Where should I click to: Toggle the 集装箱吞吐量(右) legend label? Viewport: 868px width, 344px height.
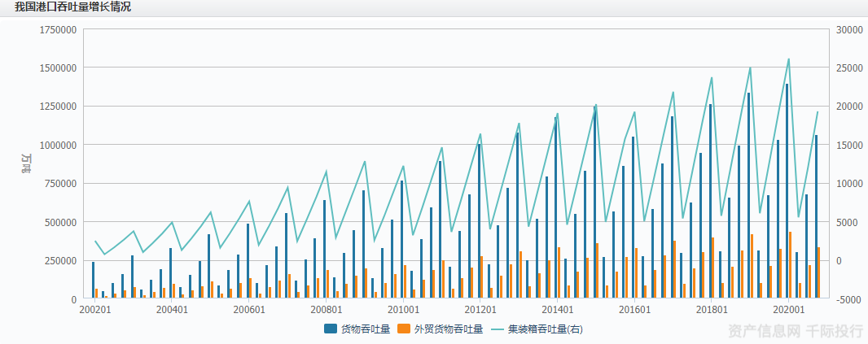pos(545,329)
